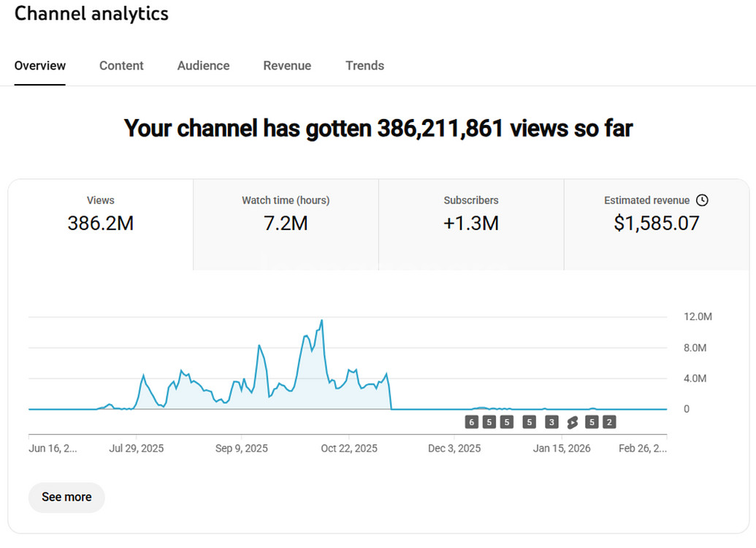Click the 5 marker immediately left of marker 3
The image size is (756, 548).
pos(530,422)
